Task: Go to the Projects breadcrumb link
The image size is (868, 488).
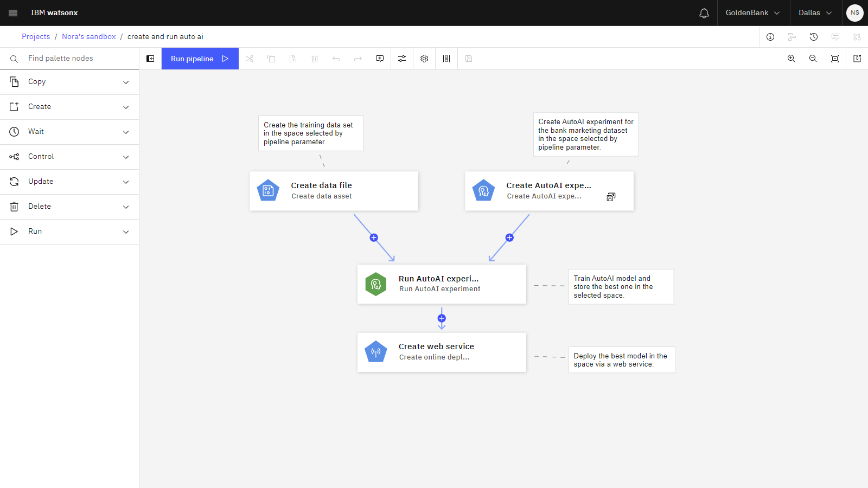Action: [36, 37]
